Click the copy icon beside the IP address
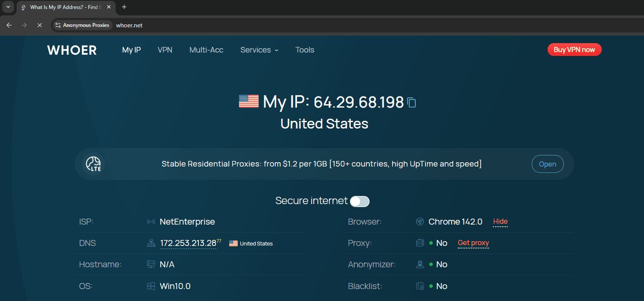This screenshot has width=644, height=301. tap(411, 102)
